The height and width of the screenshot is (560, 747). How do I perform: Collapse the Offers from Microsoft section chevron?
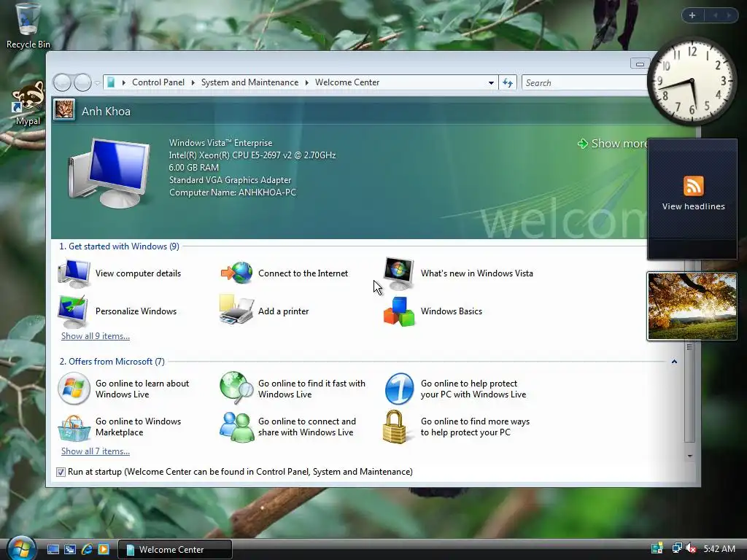674,362
